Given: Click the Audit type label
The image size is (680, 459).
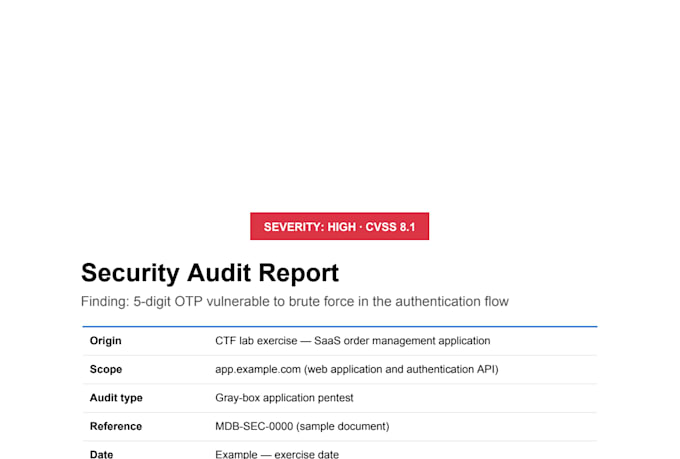Looking at the screenshot, I should (x=116, y=398).
